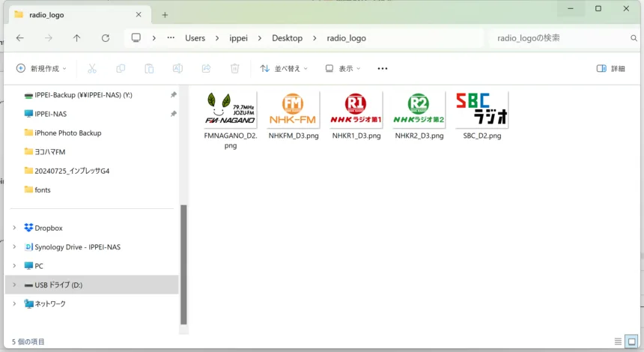Click the Cut scissors icon

point(92,69)
